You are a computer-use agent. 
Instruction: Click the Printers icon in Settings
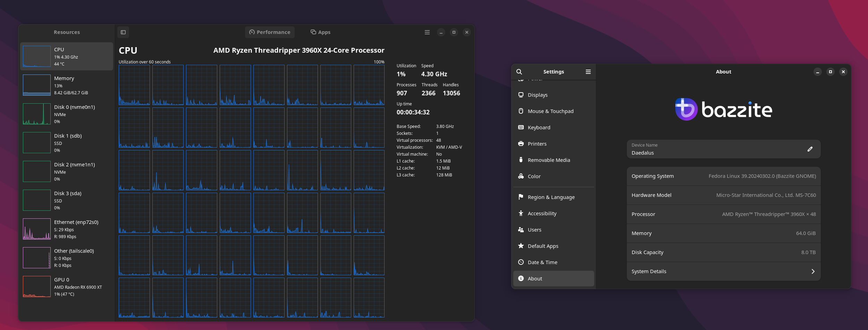click(x=521, y=144)
